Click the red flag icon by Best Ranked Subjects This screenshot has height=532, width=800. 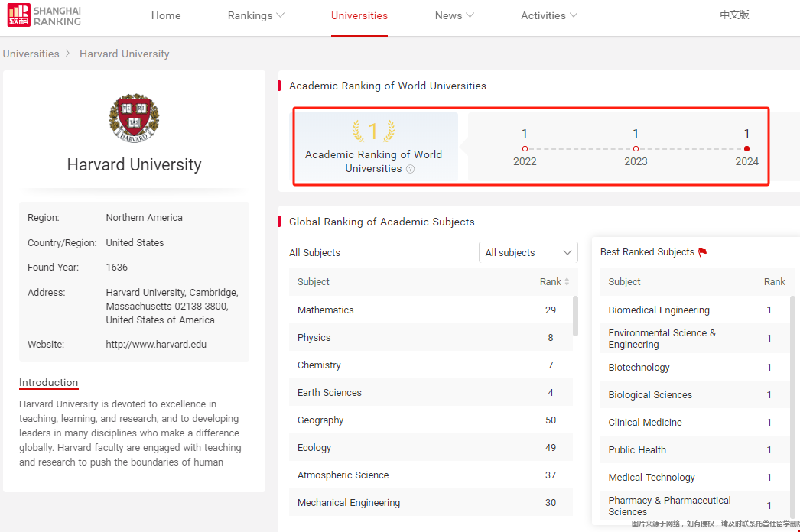tap(703, 252)
